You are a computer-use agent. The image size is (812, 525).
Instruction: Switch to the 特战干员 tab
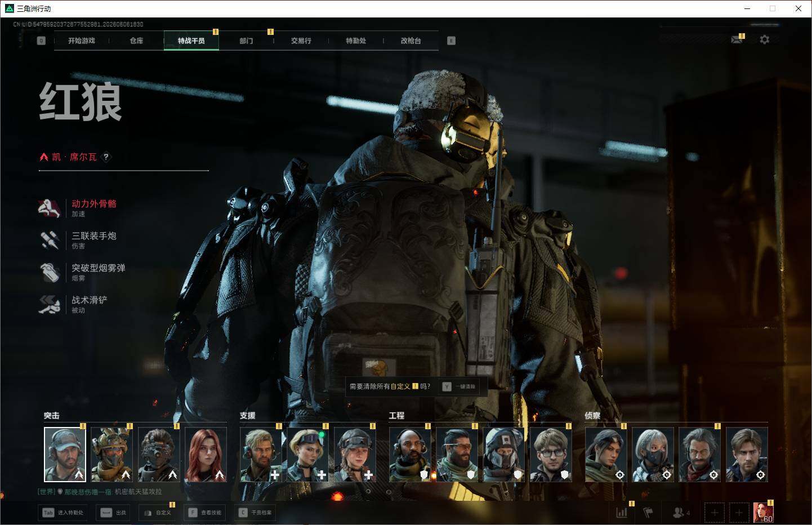click(x=191, y=41)
